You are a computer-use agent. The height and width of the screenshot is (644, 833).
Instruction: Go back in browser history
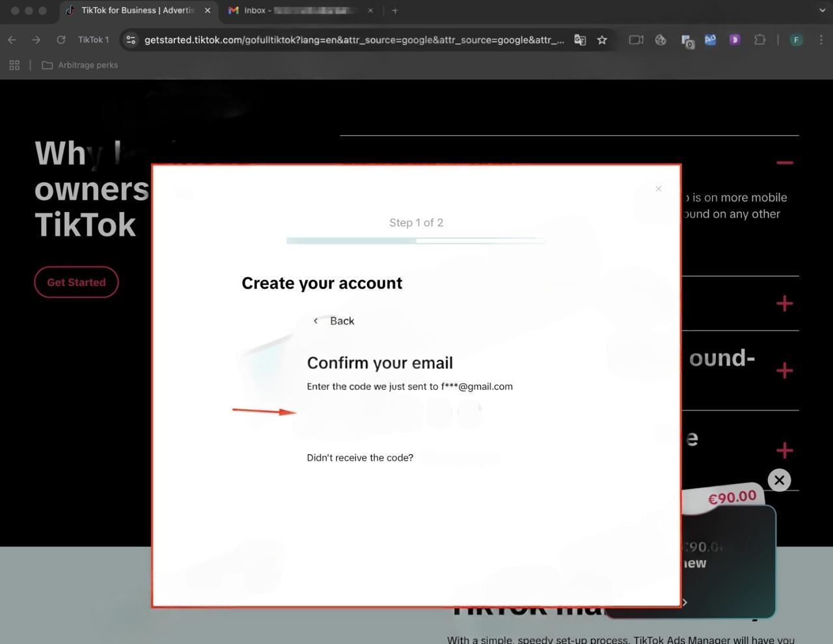tap(12, 40)
